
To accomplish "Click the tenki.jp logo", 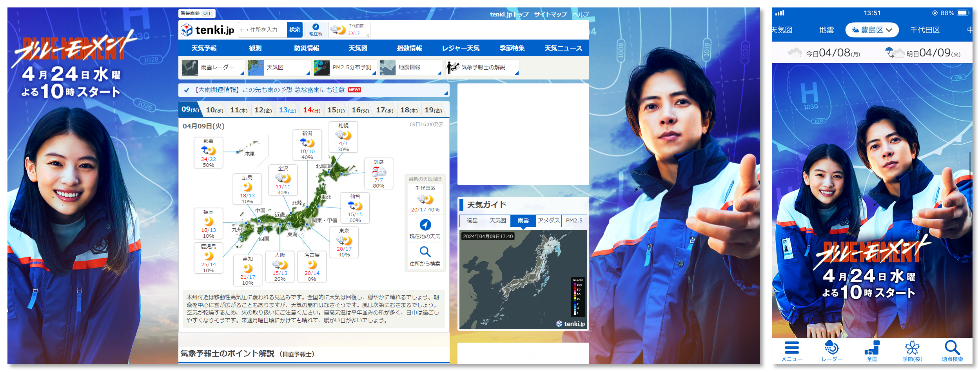I will click(207, 30).
